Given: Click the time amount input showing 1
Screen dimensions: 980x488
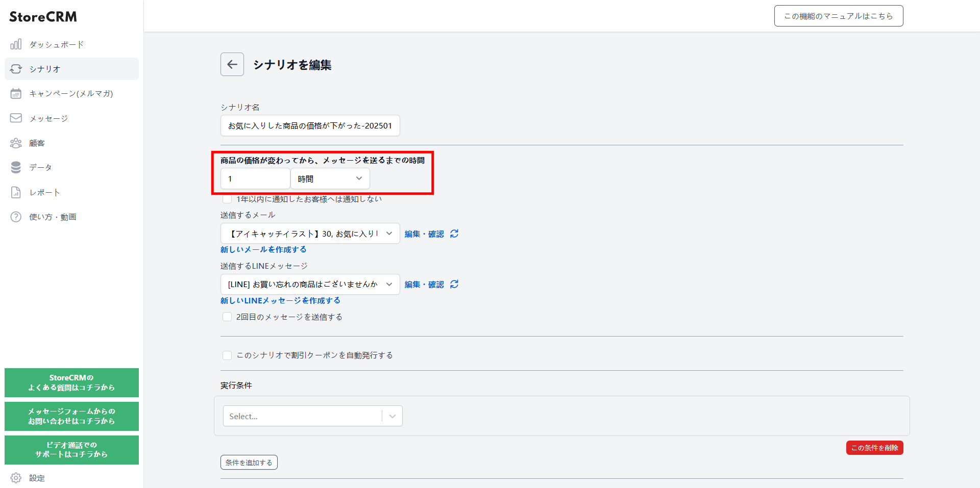Looking at the screenshot, I should [255, 179].
